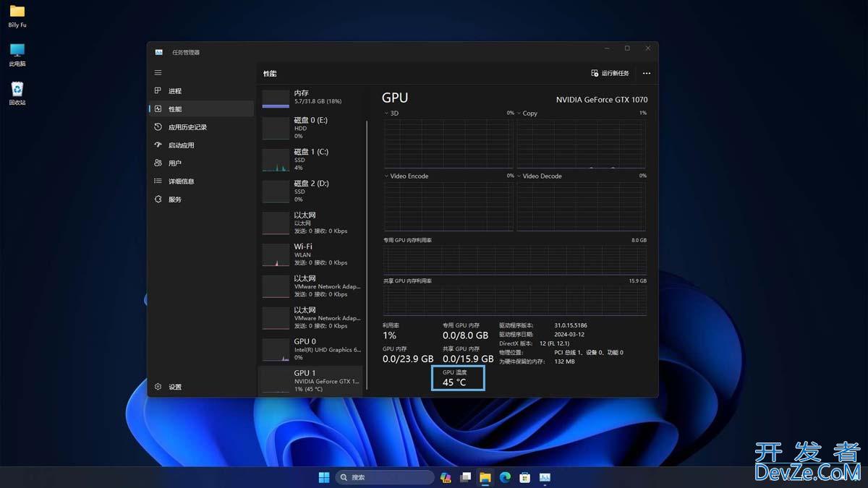
Task: Click the 利用率 1% value
Action: pos(389,335)
